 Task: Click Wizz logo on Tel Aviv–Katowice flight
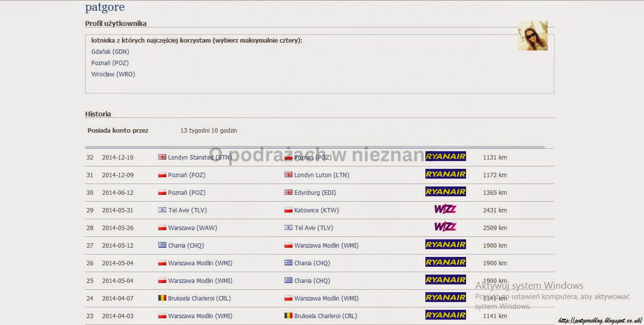click(445, 209)
